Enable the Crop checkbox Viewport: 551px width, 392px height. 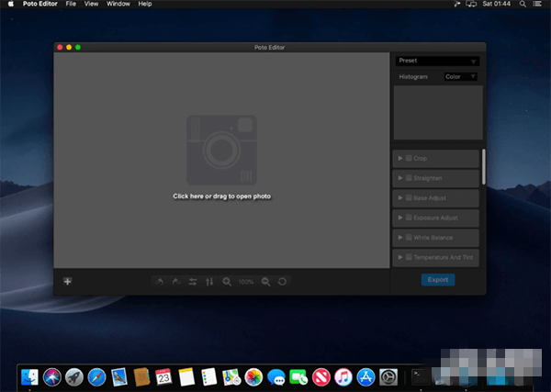(409, 158)
